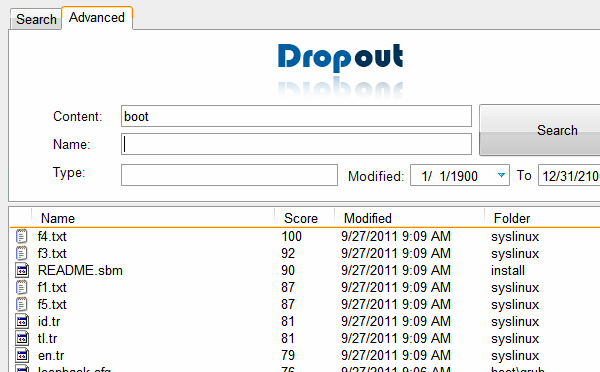Click the file icon for en.tr
Image resolution: width=600 pixels, height=372 pixels.
point(22,355)
